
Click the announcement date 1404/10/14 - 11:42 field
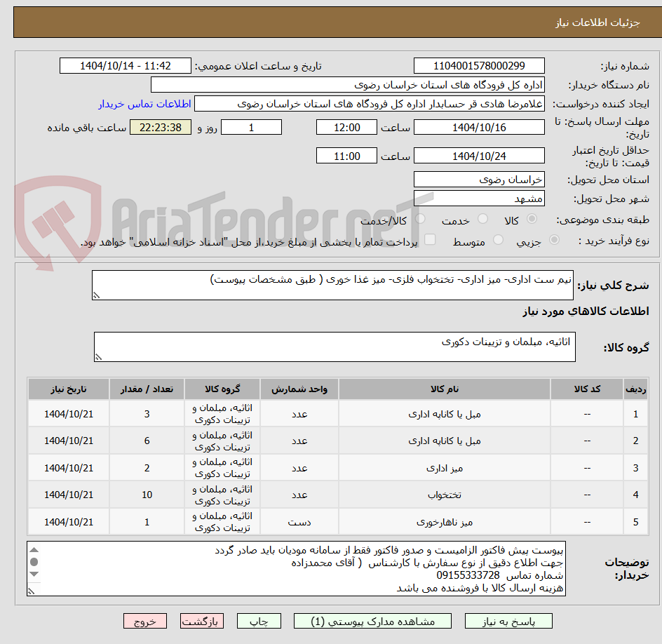(x=126, y=66)
